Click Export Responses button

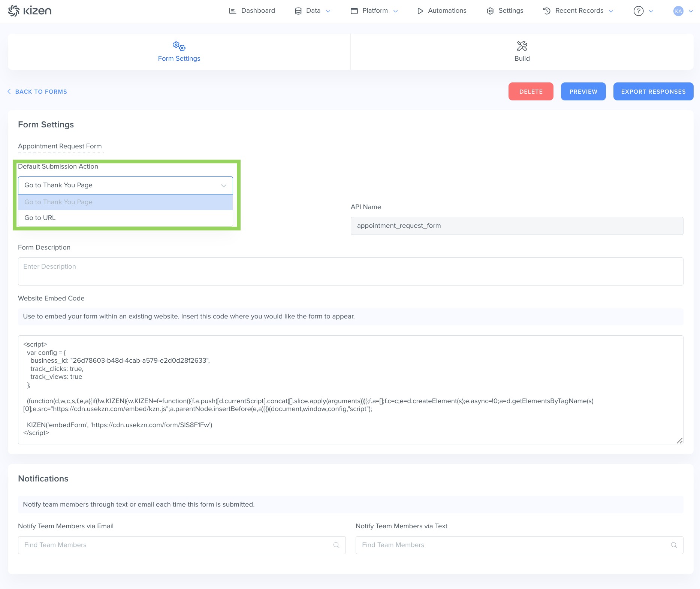[653, 91]
